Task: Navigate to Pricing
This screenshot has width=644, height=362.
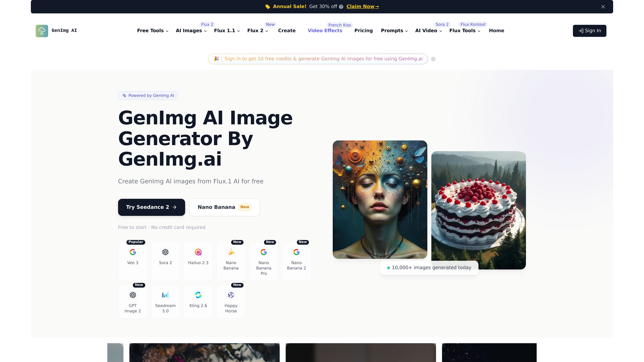Action: click(x=363, y=31)
